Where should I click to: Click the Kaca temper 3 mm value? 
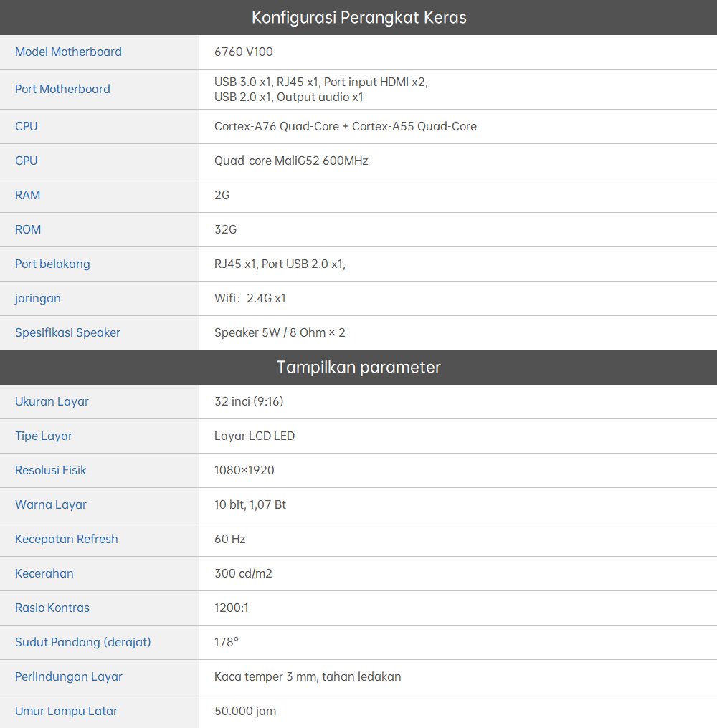tap(307, 676)
